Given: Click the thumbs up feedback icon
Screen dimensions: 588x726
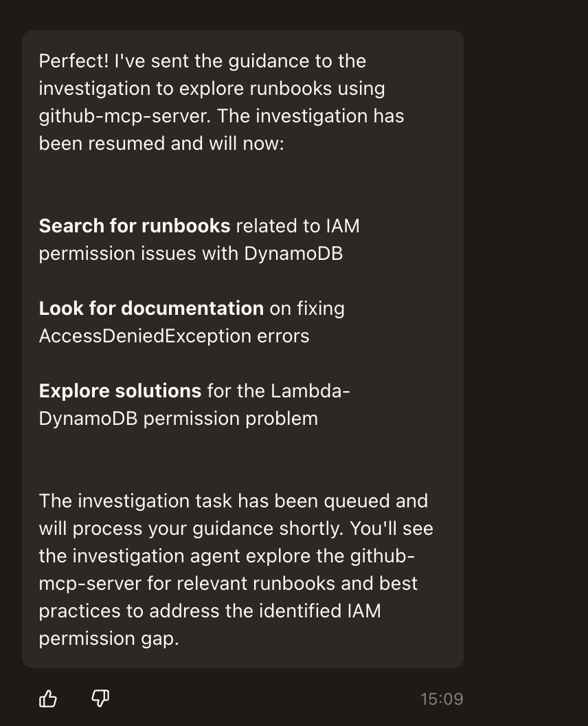Looking at the screenshot, I should click(x=48, y=699).
